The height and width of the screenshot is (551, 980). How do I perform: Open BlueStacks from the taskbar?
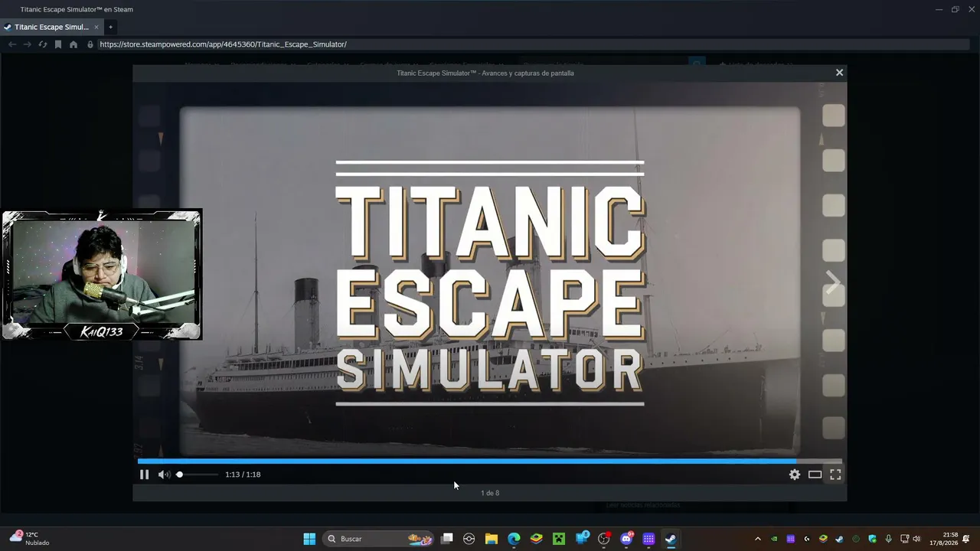click(536, 539)
